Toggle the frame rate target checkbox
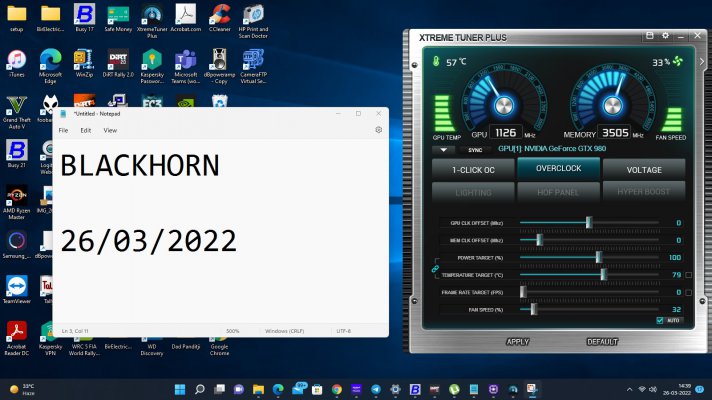Viewport: 712px width, 400px height. [688, 292]
